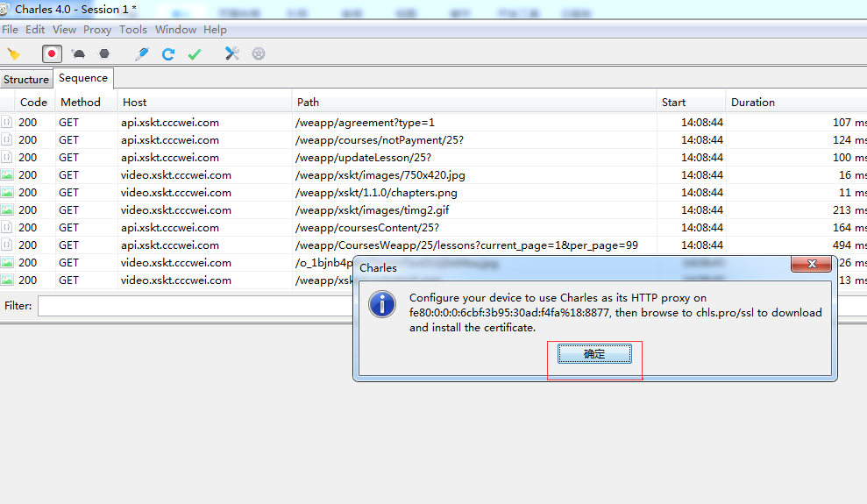The width and height of the screenshot is (867, 504).
Task: Close the Charles dialog with X
Action: 812,264
